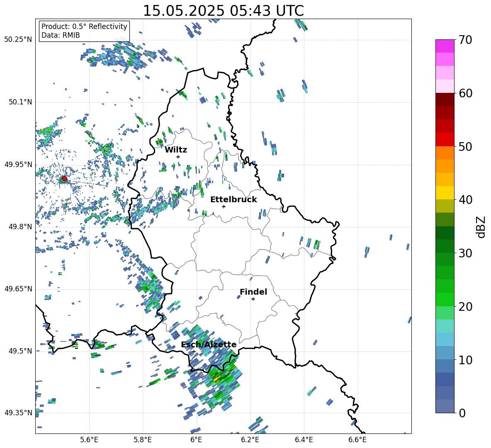This screenshot has width=491, height=448.
Task: Click the title 15.05.2025 05:43 UTC
Action: 223,11
